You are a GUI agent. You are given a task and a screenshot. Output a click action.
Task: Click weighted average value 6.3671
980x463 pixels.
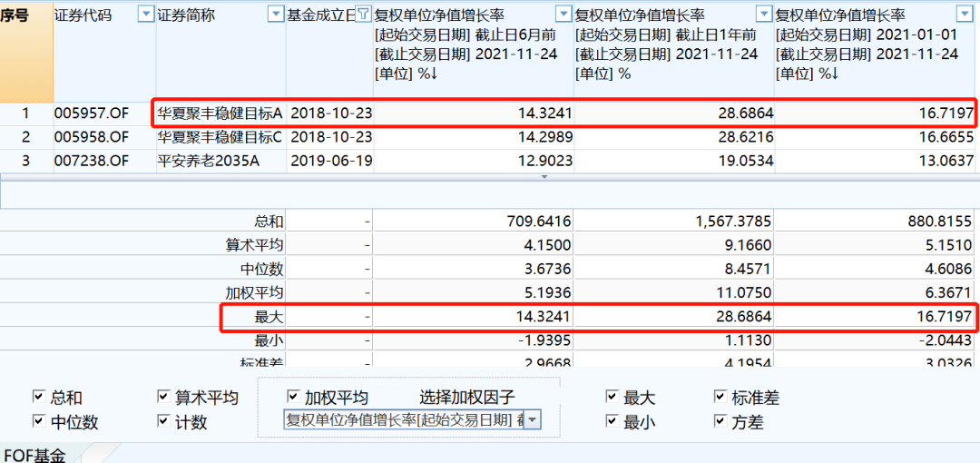949,293
